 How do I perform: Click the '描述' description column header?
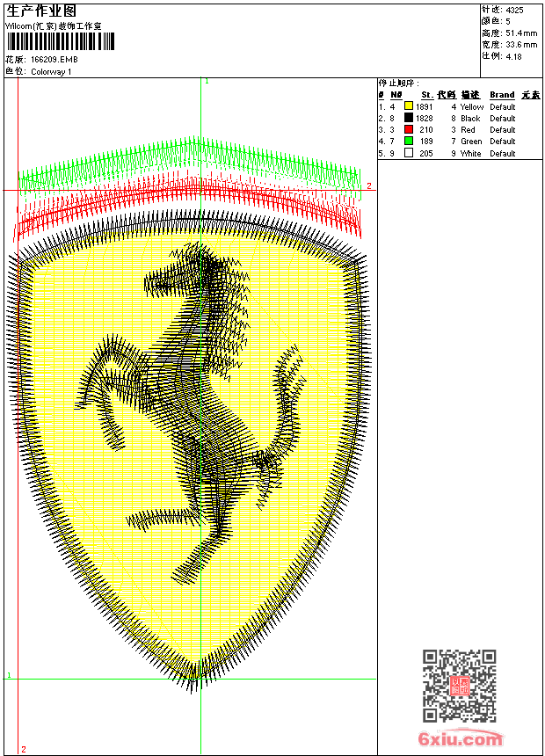click(470, 95)
